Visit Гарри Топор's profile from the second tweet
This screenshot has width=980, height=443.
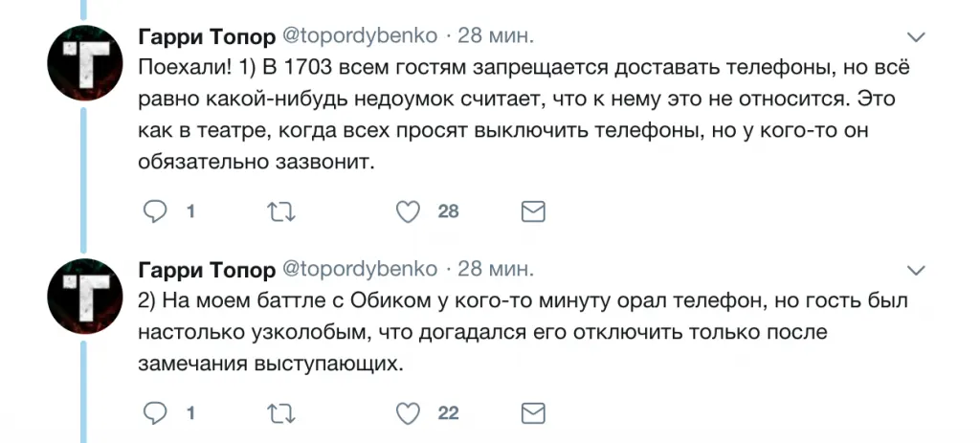pos(207,268)
